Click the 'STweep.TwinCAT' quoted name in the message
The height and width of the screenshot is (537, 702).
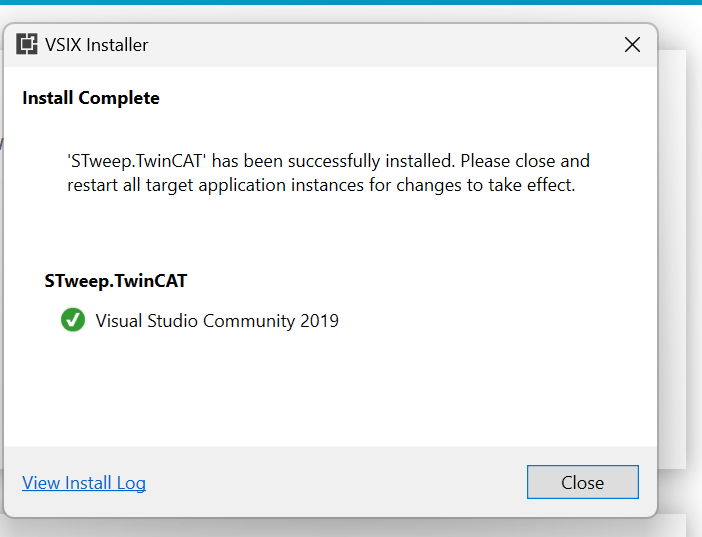[137, 161]
